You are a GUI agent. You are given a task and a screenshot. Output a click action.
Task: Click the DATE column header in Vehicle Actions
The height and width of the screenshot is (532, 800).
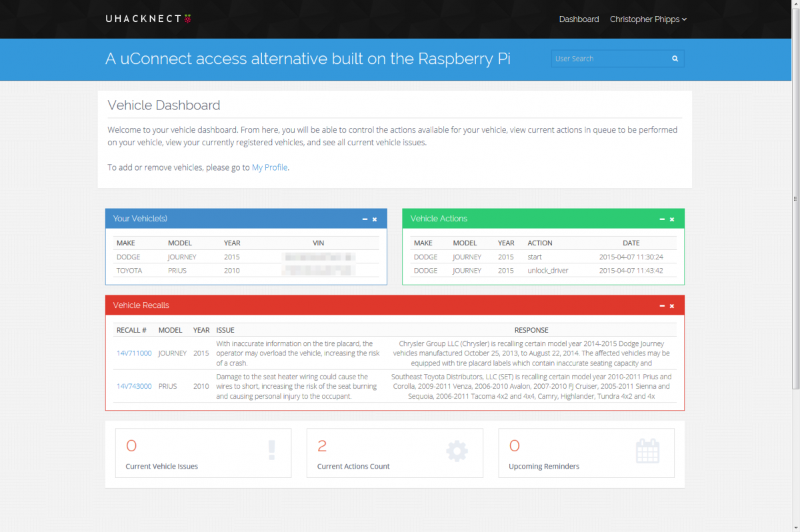coord(631,243)
